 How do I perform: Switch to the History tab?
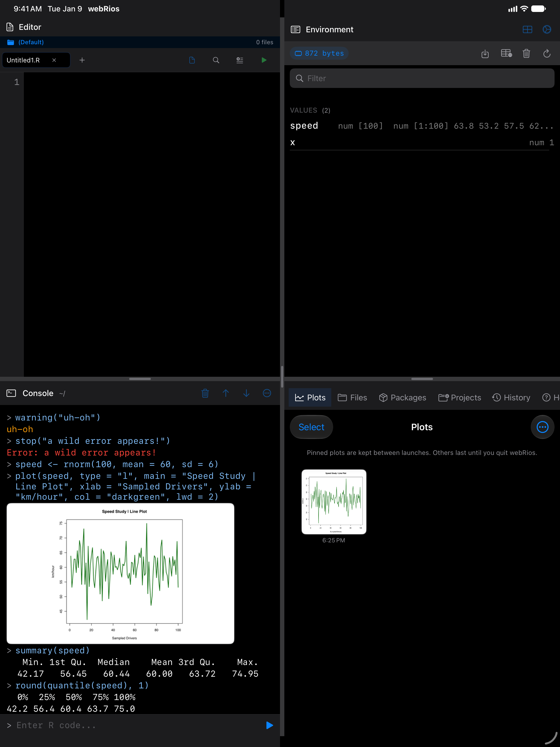[x=511, y=397]
